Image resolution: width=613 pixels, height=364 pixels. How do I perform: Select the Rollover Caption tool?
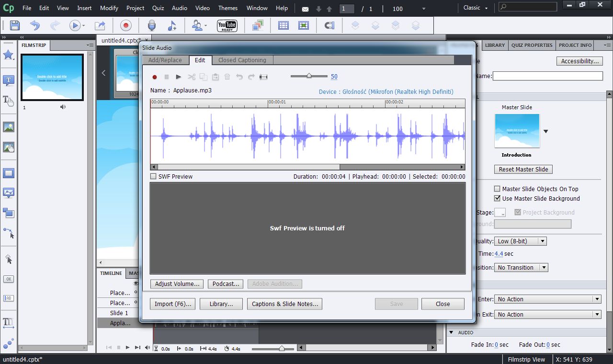[8, 100]
